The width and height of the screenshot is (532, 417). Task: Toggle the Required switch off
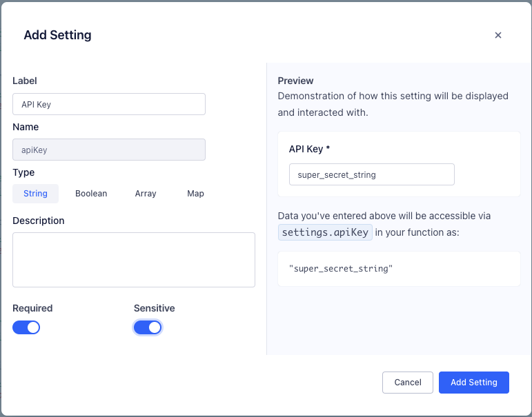(x=26, y=327)
